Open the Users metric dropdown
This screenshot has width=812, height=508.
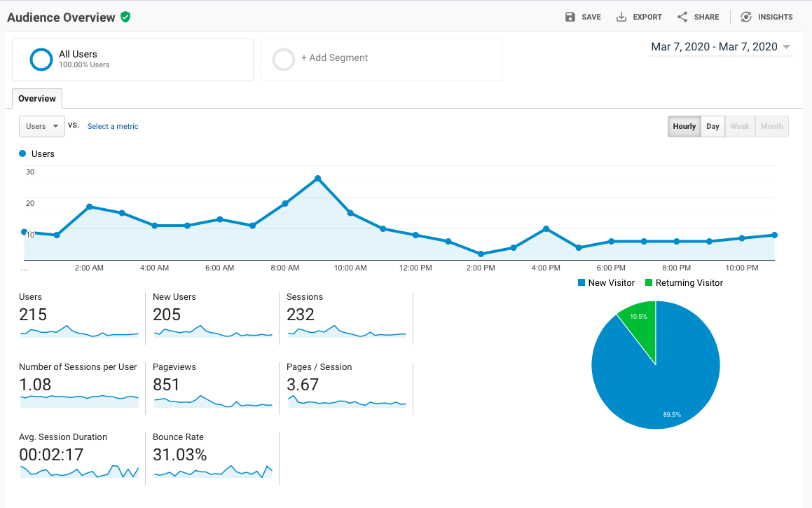[x=42, y=127]
